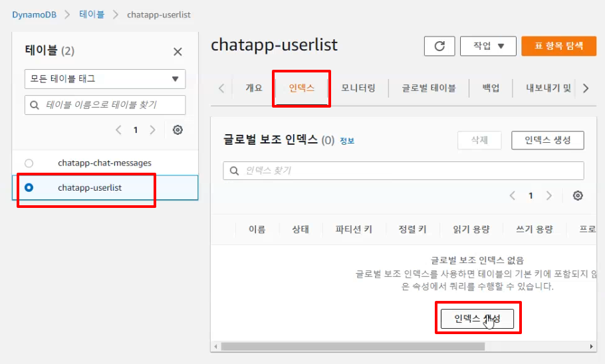Open the 정보 info link
605x364 pixels.
[347, 141]
